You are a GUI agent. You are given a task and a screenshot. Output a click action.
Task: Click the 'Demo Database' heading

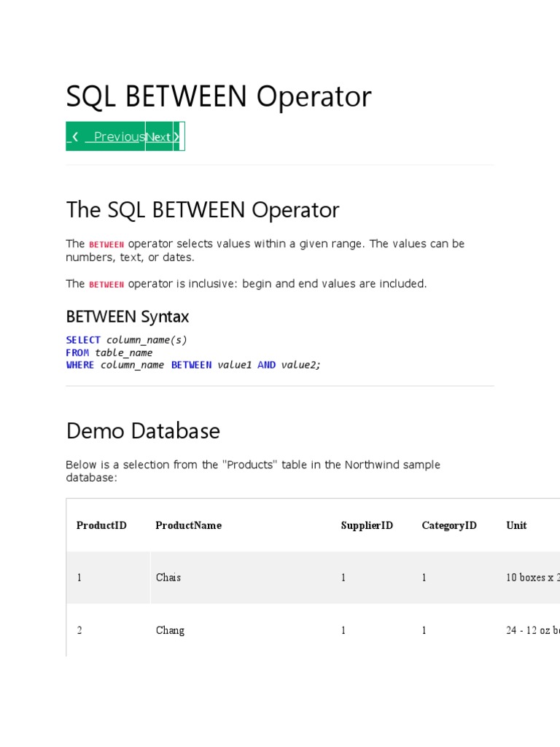(143, 430)
